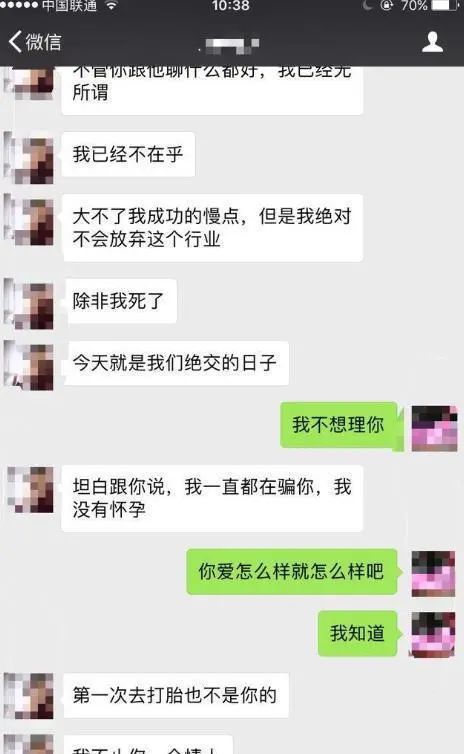This screenshot has width=464, height=754.
Task: Tap the message bubble 我已经不在乎
Action: pyautogui.click(x=128, y=154)
